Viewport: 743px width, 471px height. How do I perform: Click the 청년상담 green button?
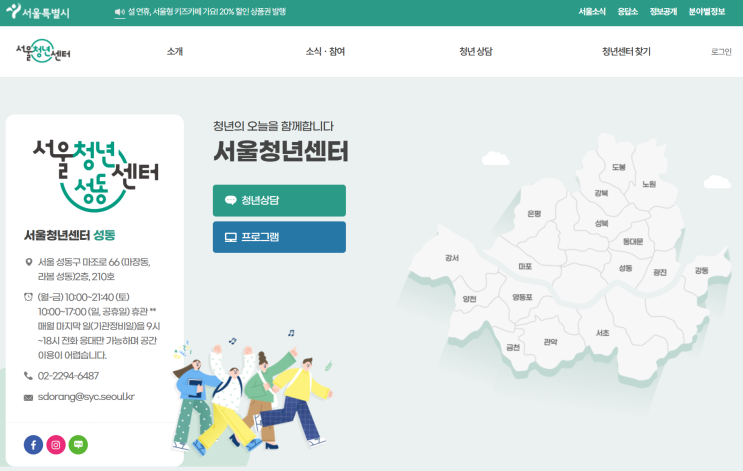pos(279,200)
